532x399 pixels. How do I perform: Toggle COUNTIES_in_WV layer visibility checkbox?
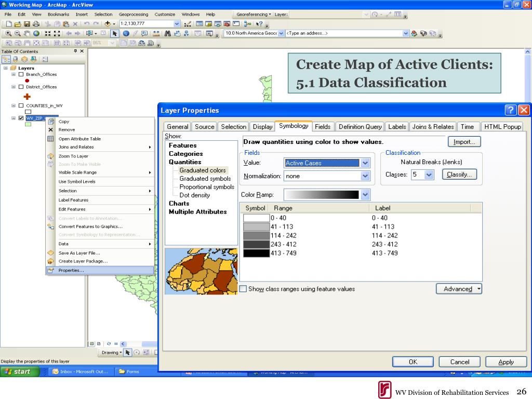click(x=21, y=105)
